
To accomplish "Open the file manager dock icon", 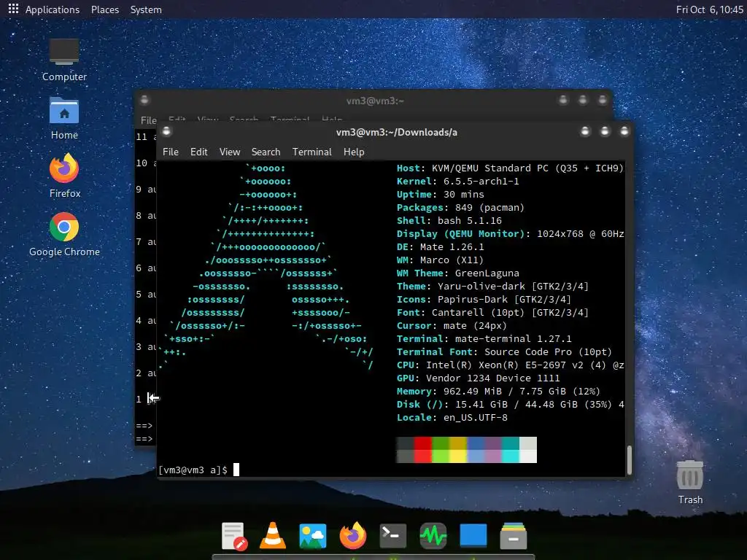I will point(513,536).
